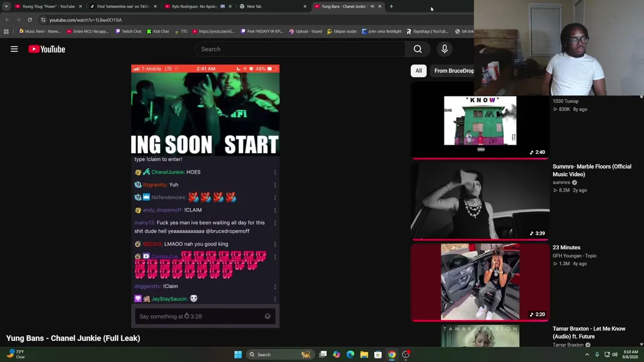The width and height of the screenshot is (644, 362).
Task: Open the Windows Start menu
Action: [x=238, y=354]
